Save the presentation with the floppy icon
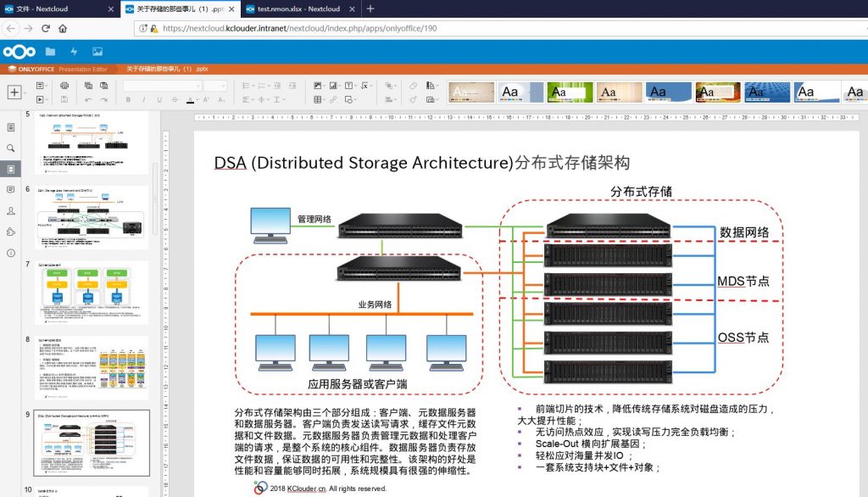 [x=64, y=100]
